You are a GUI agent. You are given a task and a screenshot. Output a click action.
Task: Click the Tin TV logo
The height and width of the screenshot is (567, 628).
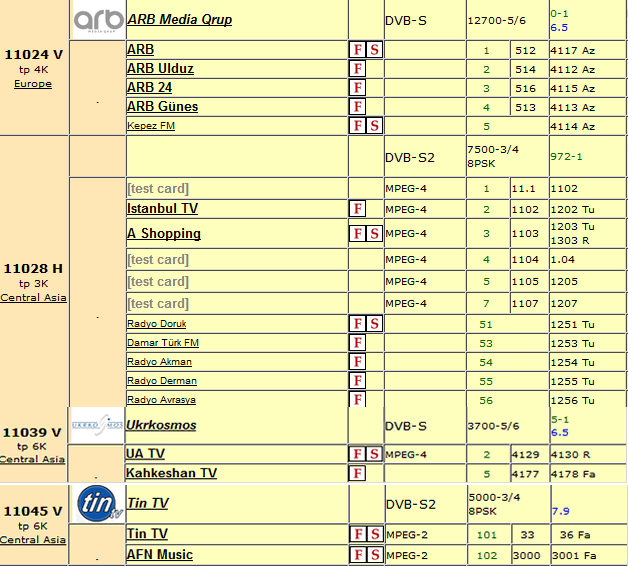(99, 504)
